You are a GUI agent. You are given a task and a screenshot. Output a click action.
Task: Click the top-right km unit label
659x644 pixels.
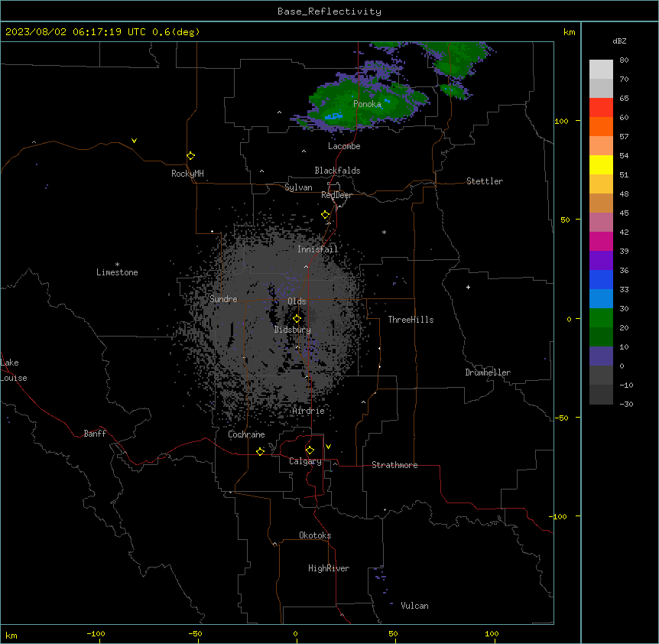pos(569,32)
